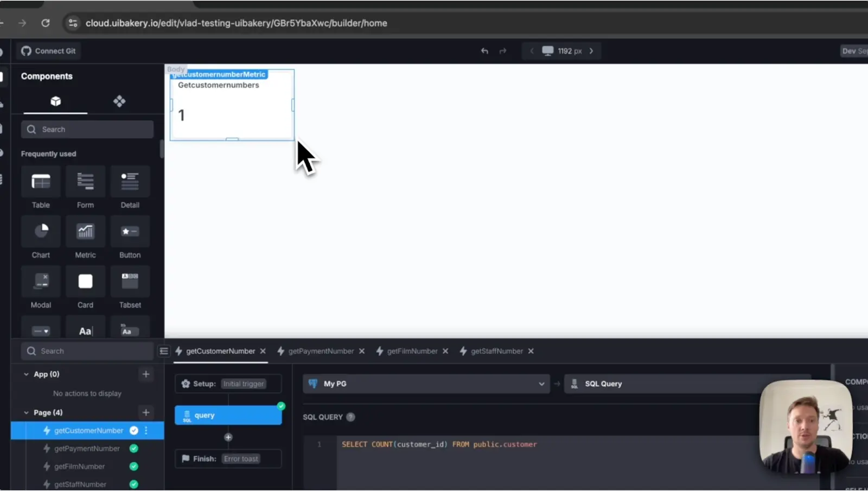
Task: Select the Card component
Action: click(85, 288)
